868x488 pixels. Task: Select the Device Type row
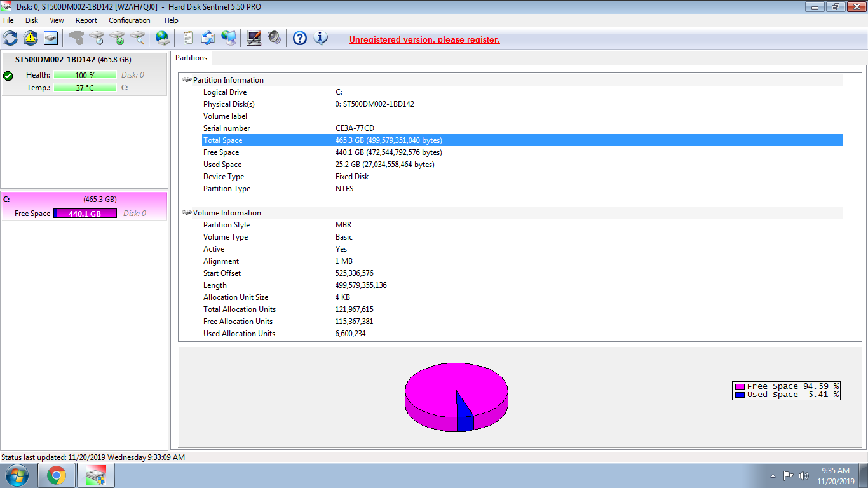pos(522,177)
